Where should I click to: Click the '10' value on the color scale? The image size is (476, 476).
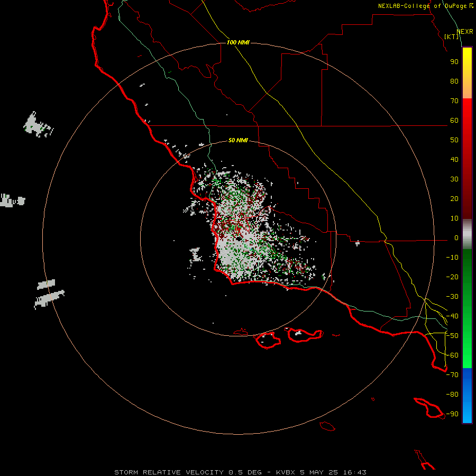pos(454,218)
